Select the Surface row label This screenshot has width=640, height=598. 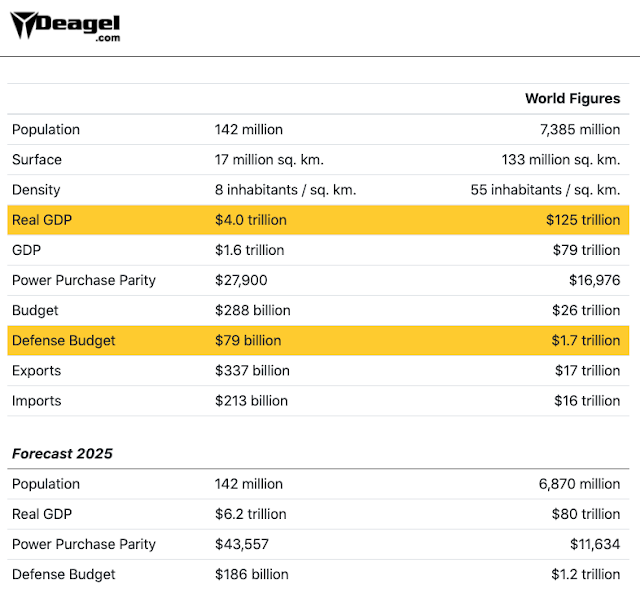click(x=37, y=159)
